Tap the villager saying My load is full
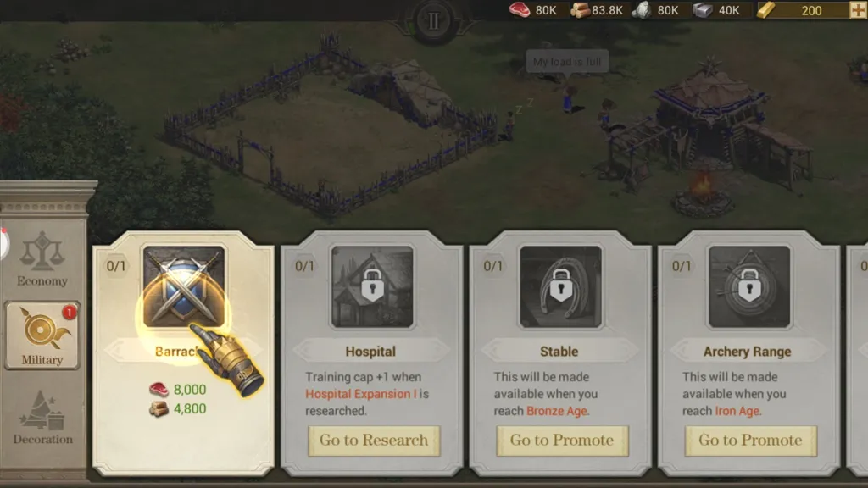868x488 pixels. pyautogui.click(x=568, y=100)
